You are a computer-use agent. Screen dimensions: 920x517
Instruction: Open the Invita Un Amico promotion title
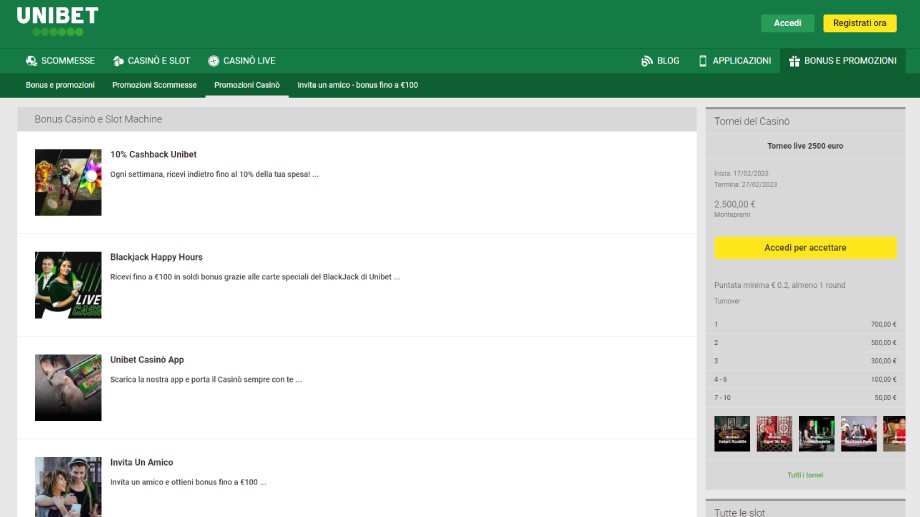(x=141, y=462)
